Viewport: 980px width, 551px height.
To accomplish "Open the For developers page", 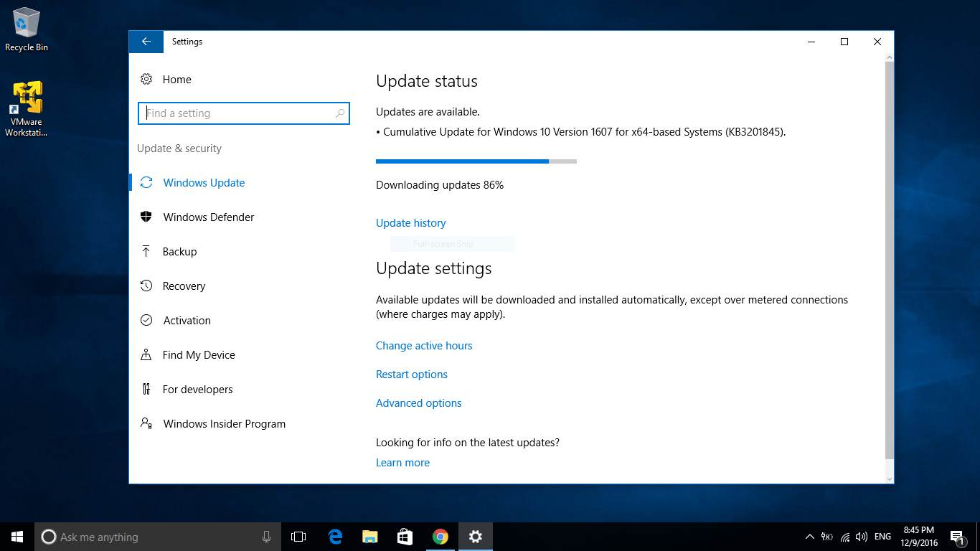I will (197, 389).
